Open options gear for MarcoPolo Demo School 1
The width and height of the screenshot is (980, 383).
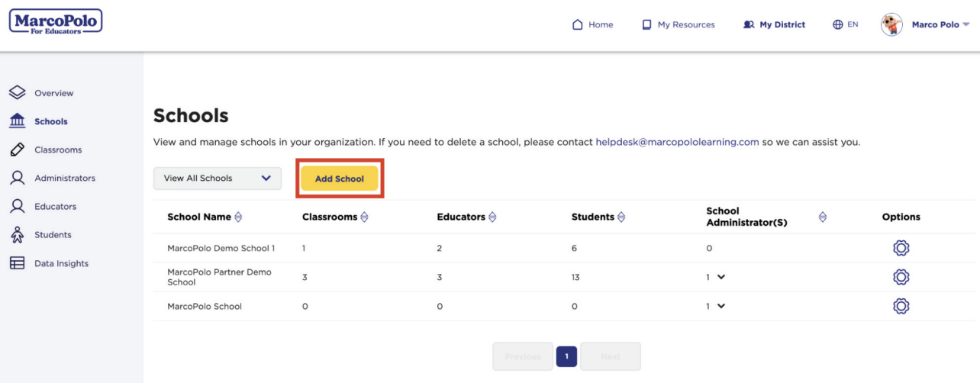click(x=901, y=248)
